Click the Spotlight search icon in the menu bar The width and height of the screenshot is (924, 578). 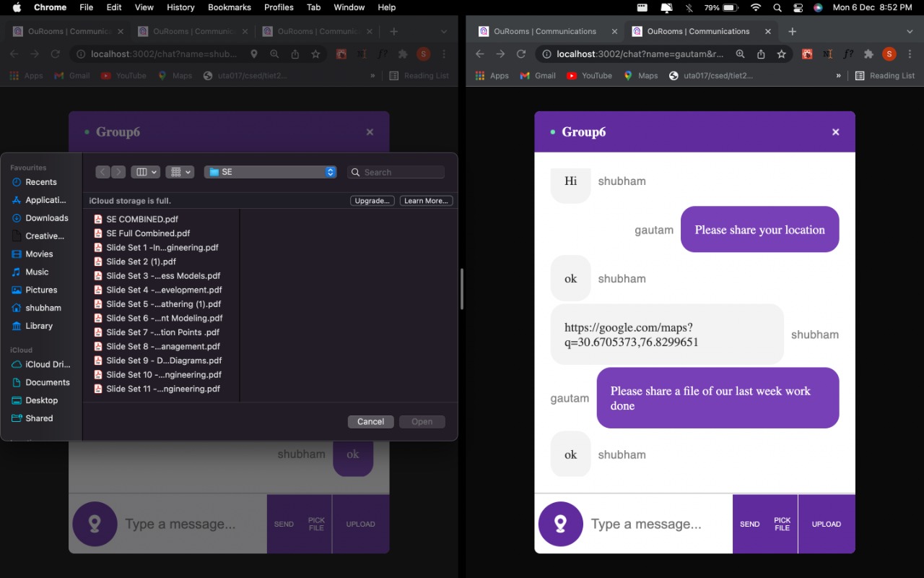point(777,8)
